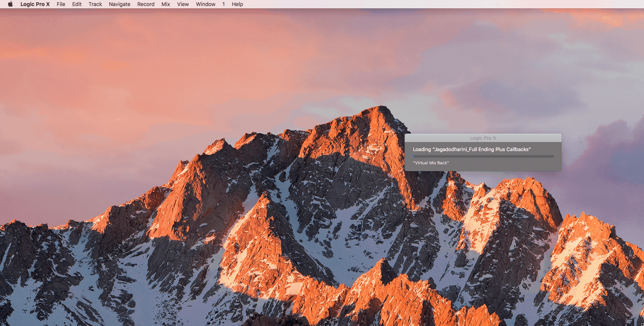The height and width of the screenshot is (326, 644).
Task: Open the Apple menu
Action: pos(10,4)
